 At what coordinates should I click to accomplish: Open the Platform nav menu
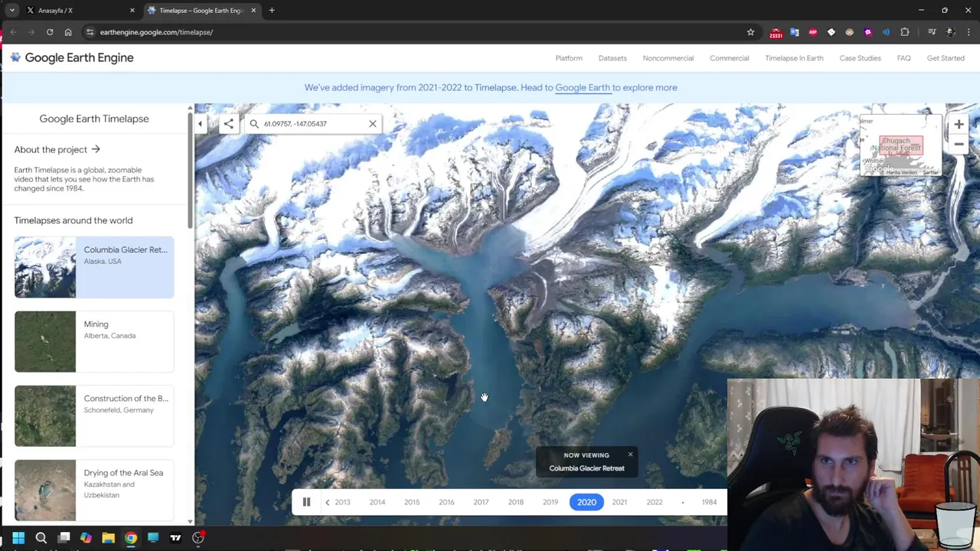pyautogui.click(x=569, y=58)
